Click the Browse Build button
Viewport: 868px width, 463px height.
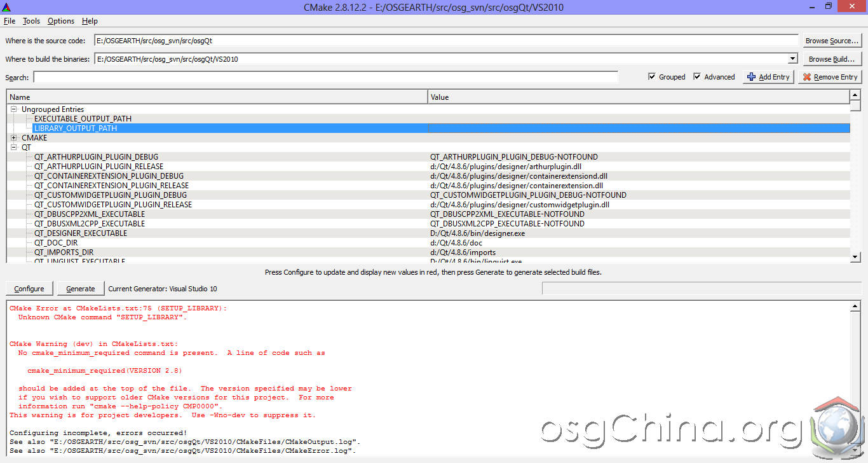pos(832,59)
